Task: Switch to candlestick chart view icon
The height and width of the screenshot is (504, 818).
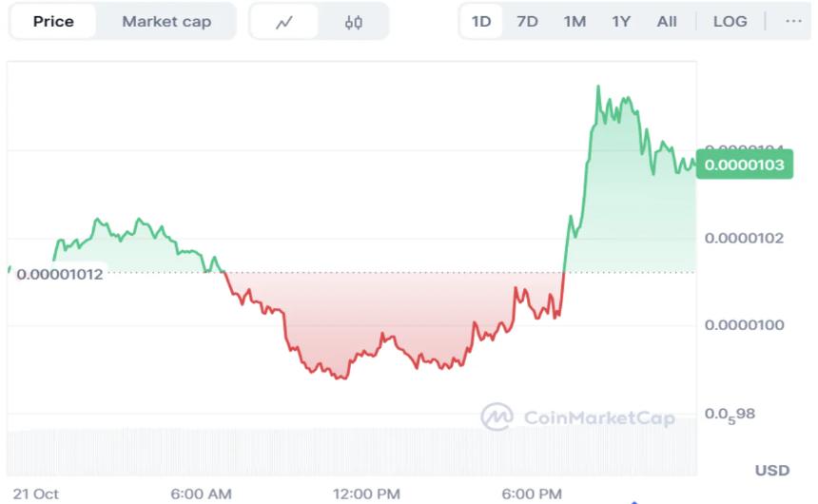Action: click(x=354, y=22)
